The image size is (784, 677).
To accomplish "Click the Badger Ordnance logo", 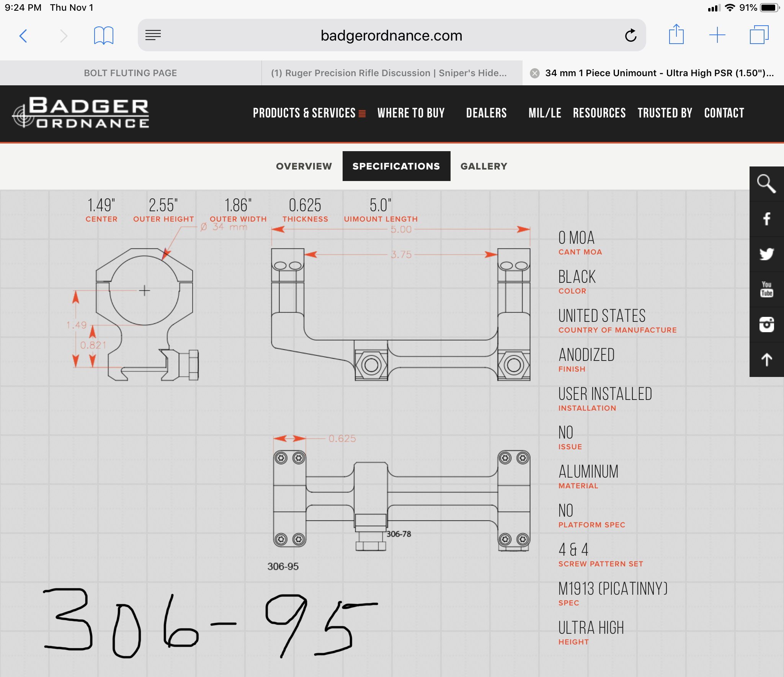I will (x=81, y=112).
